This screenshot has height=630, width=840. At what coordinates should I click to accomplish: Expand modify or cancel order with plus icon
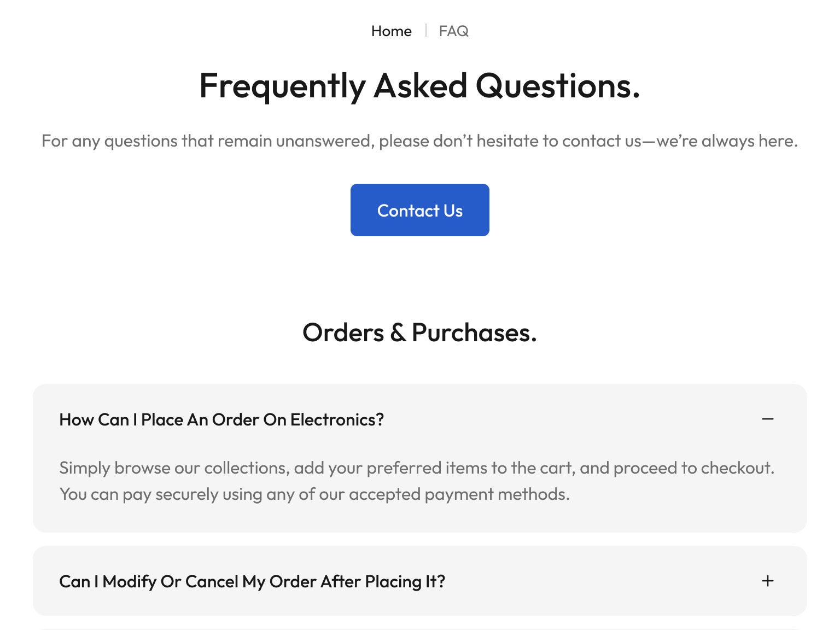click(x=768, y=581)
